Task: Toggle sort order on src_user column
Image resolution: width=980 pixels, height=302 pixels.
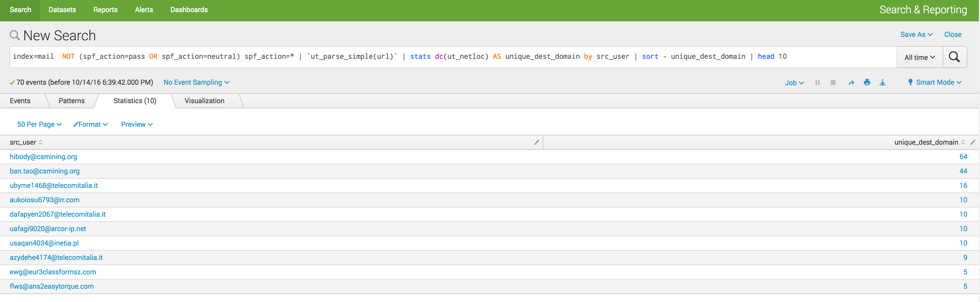Action: [40, 142]
